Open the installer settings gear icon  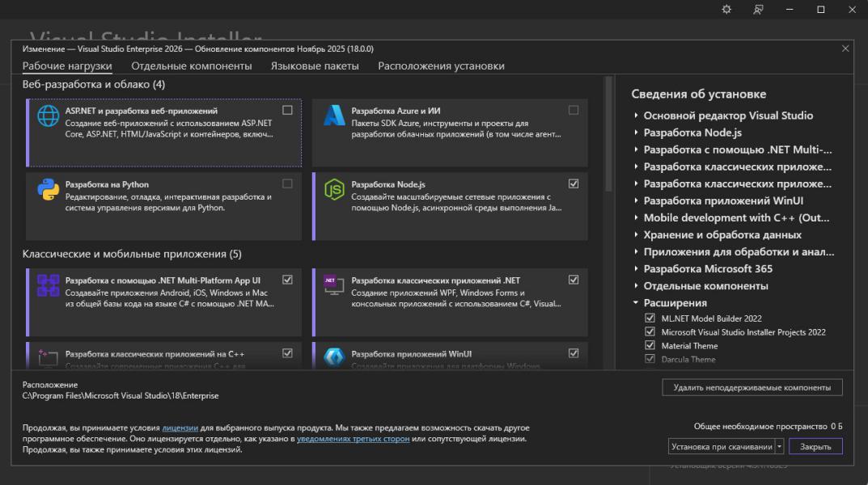[726, 10]
